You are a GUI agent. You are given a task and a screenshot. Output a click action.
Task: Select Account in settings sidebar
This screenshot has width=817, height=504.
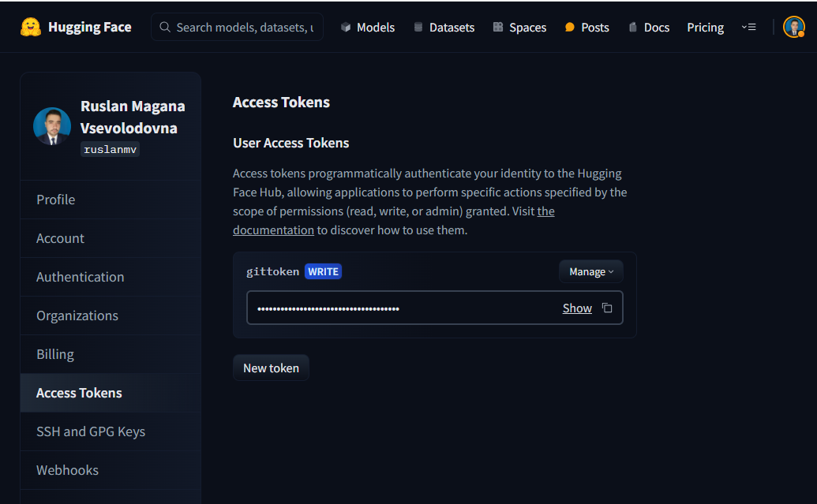coord(111,238)
